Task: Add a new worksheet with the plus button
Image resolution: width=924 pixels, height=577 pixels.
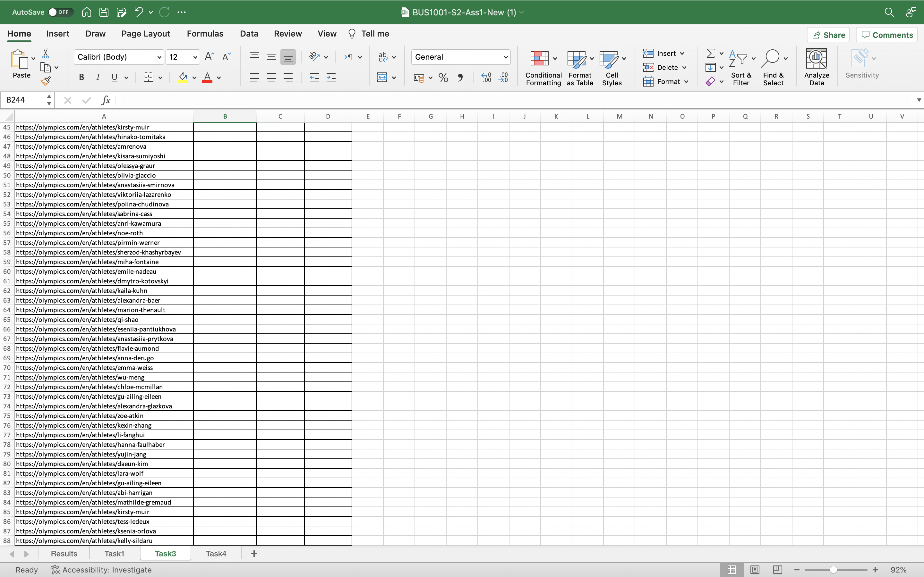Action: click(x=254, y=553)
